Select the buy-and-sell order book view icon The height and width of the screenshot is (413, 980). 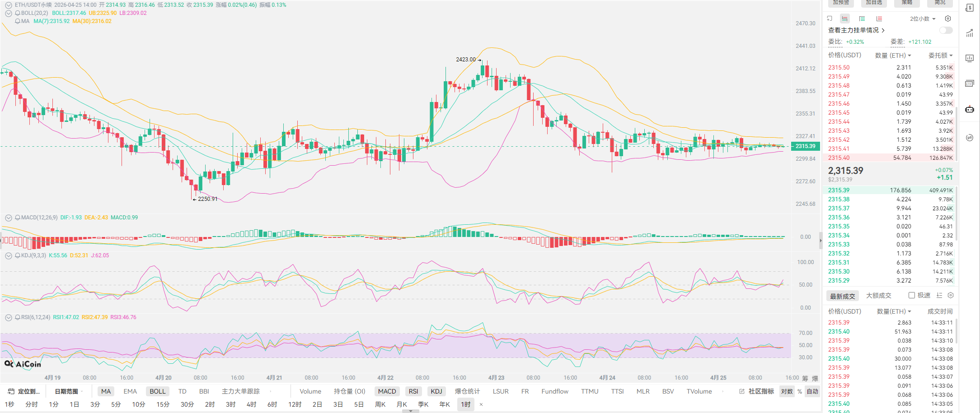tap(844, 19)
